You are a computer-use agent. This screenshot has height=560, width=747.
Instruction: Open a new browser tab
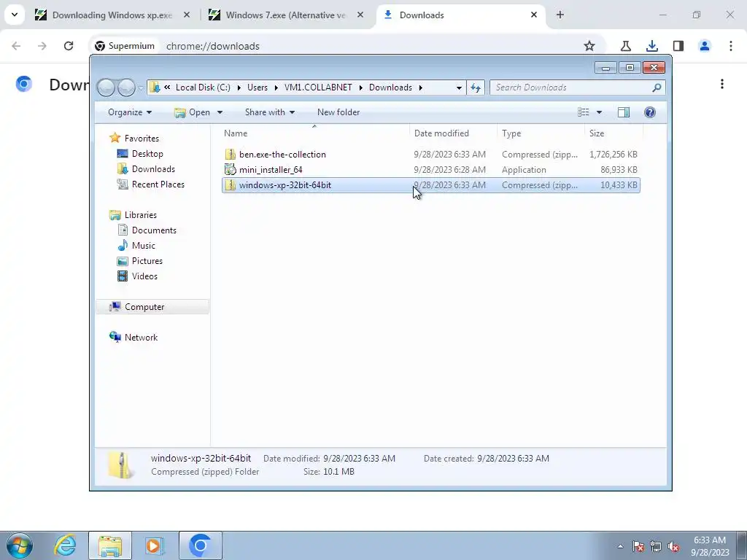point(560,15)
